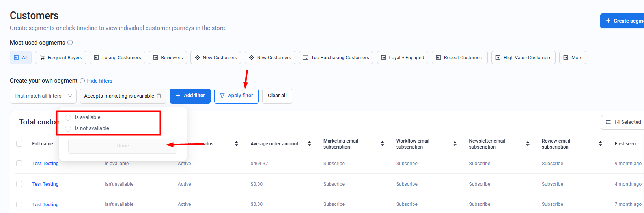Tick the select-all checkbox beside Full name

pyautogui.click(x=19, y=144)
